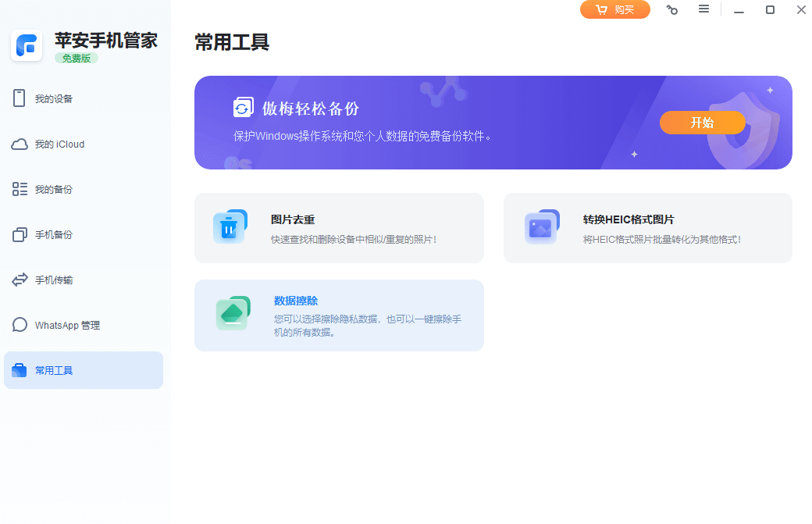Open the 转换HEIC格式图片 tool icon
Viewport: 812px width, 524px height.
coord(541,227)
